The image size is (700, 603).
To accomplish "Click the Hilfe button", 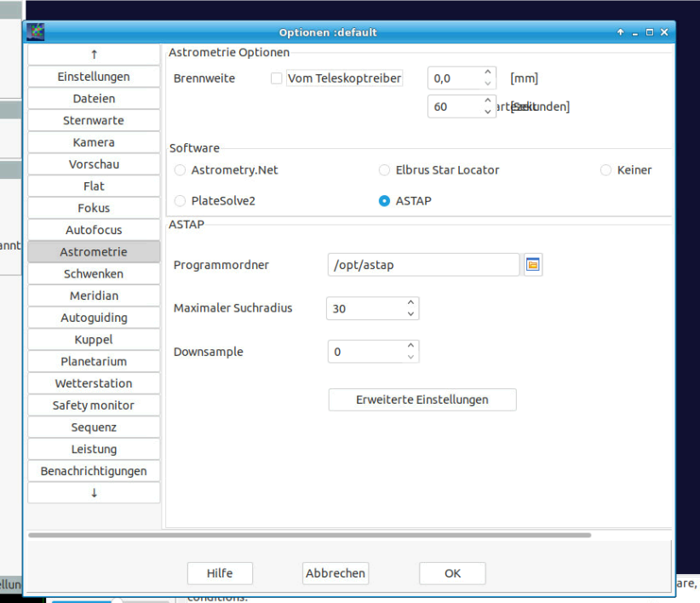I will [x=220, y=573].
